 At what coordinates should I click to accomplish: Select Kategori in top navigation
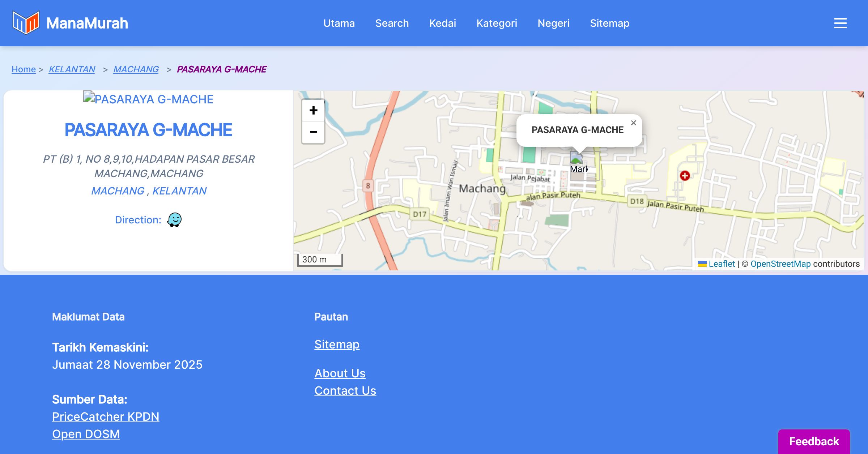click(497, 23)
